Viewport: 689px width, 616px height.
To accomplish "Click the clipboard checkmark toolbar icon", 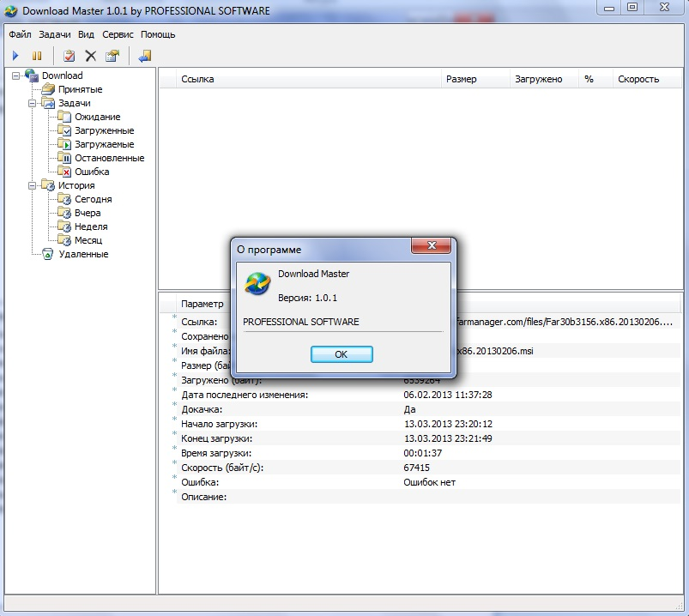I will click(70, 56).
